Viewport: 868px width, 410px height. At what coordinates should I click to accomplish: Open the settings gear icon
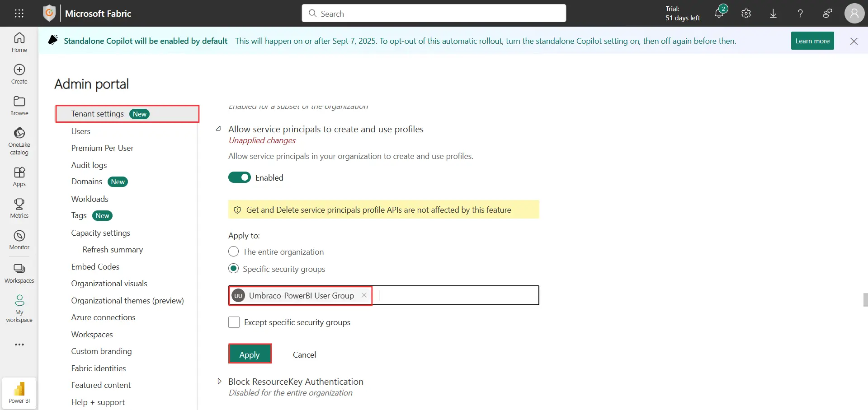(746, 14)
